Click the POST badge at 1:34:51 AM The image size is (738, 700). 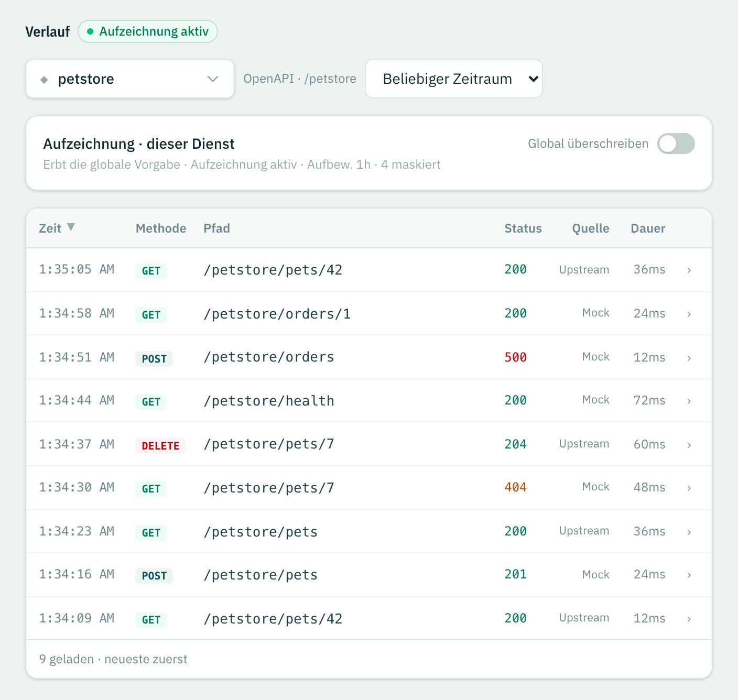154,359
